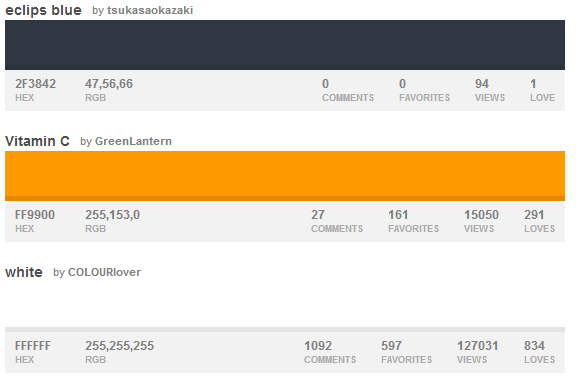Select the 2F3842 hex value
Viewport: 577px width, 384px height.
pyautogui.click(x=35, y=84)
